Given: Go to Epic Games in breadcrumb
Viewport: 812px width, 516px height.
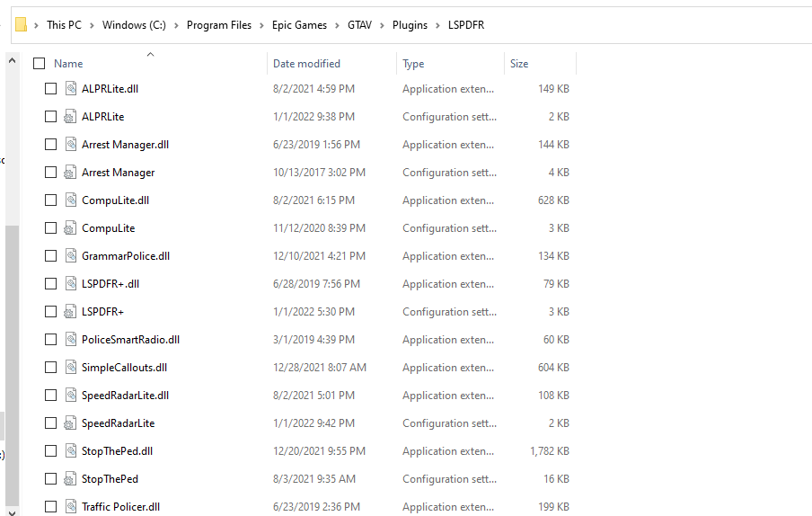Looking at the screenshot, I should (x=299, y=25).
